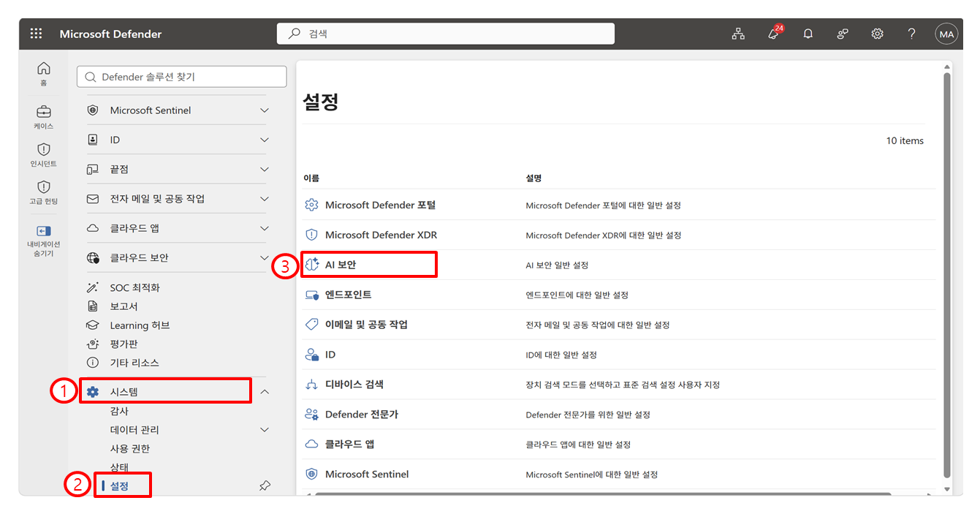This screenshot has height=514, width=980.
Task: Open 감사 under 시스템
Action: tap(119, 411)
